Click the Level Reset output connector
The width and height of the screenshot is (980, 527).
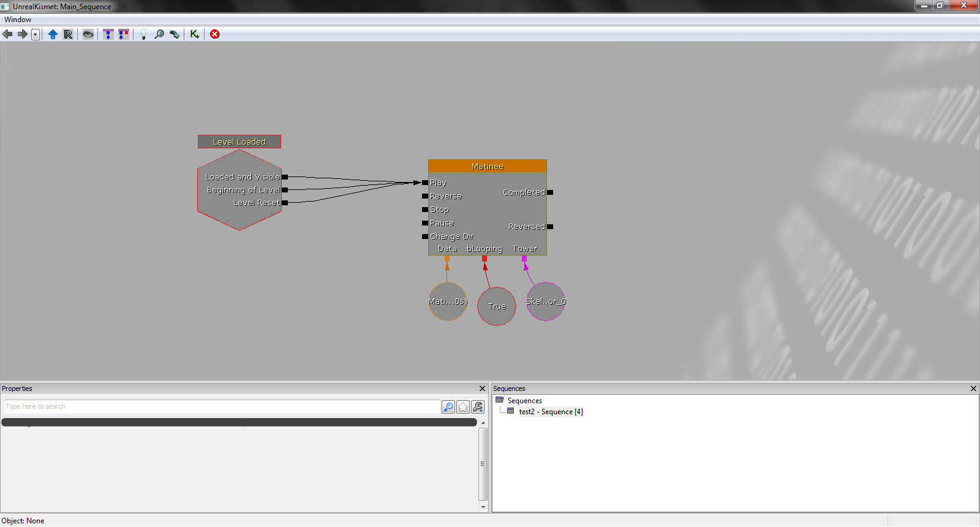pos(285,203)
